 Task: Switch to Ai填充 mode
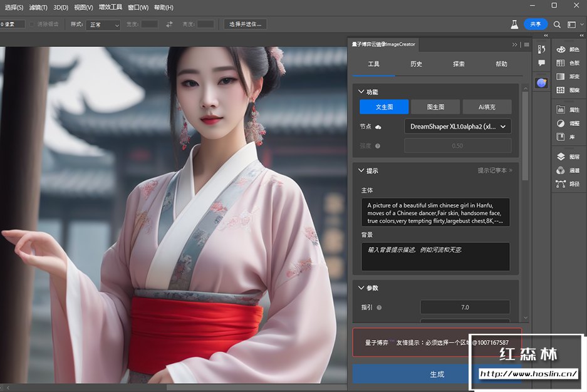click(487, 107)
